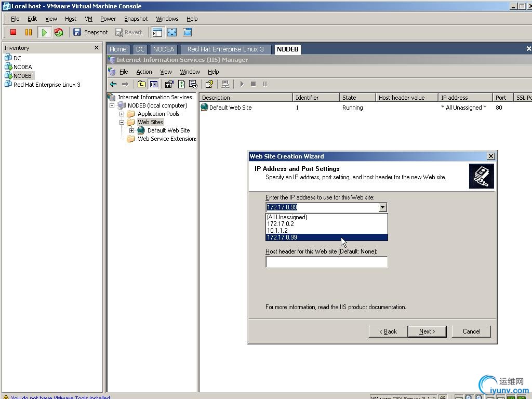The height and width of the screenshot is (399, 532).
Task: Open VMware Host menu
Action: point(71,19)
